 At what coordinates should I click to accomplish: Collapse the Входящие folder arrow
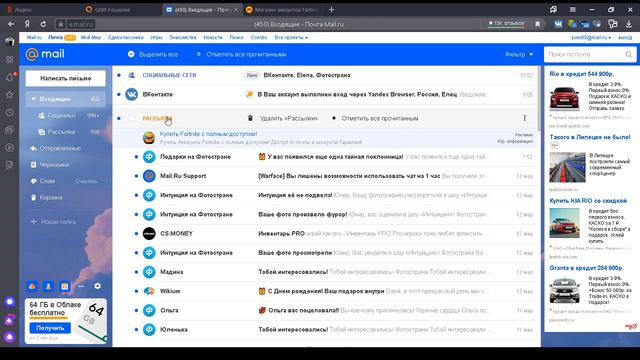tap(34, 99)
